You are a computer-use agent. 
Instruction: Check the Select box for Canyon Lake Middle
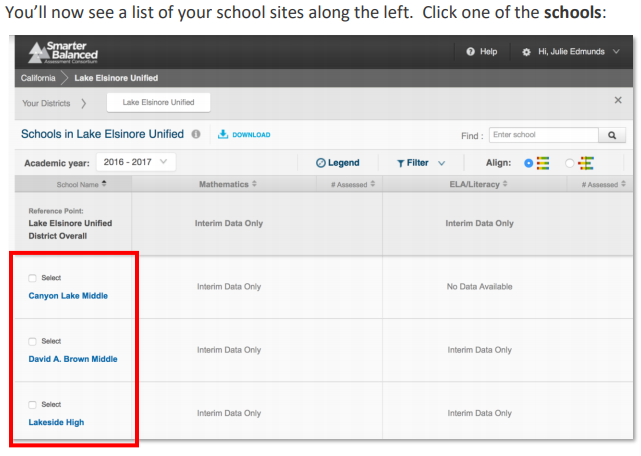32,278
